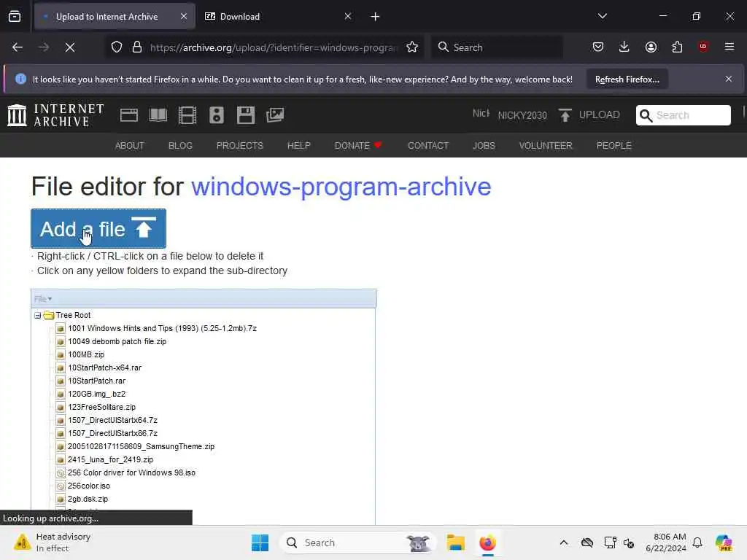Close the Download tab
Viewport: 747px width, 560px height.
click(348, 17)
